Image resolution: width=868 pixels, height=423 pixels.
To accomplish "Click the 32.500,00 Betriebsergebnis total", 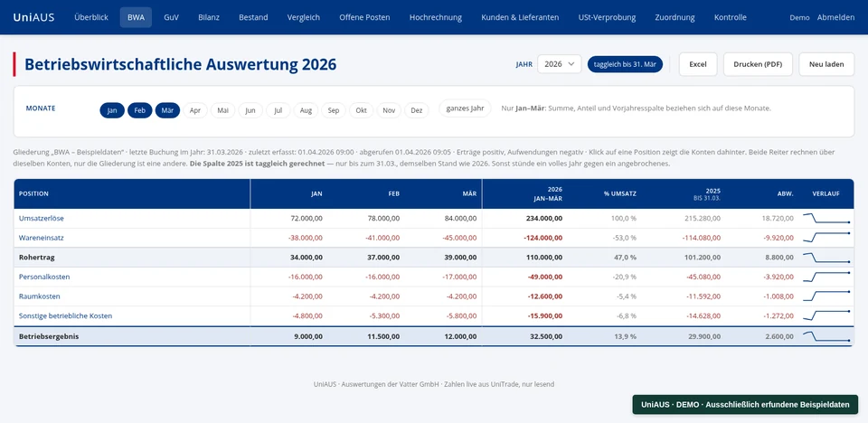I will pyautogui.click(x=546, y=336).
